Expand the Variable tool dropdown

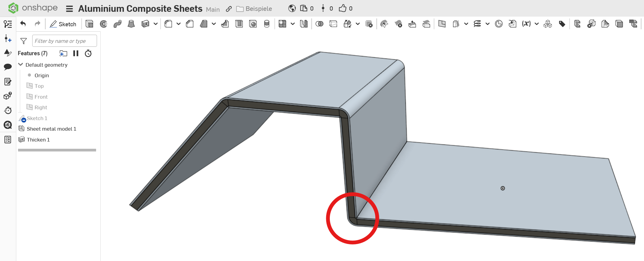click(x=536, y=24)
